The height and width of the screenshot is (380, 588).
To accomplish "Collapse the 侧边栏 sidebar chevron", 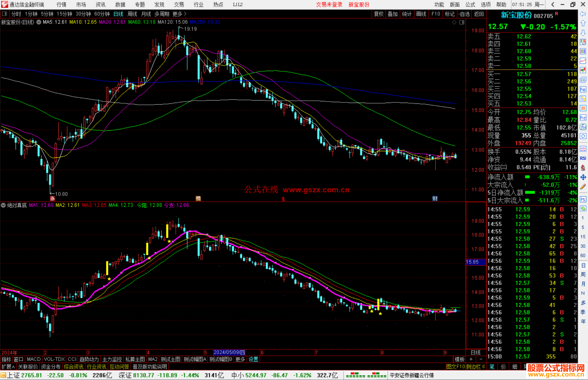I will click(483, 367).
